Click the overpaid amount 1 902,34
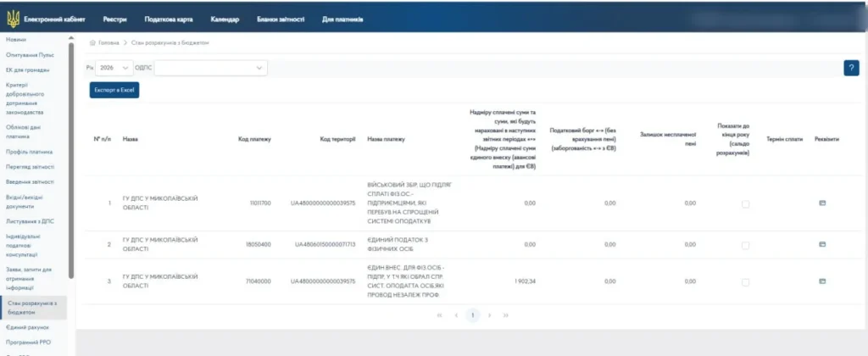 tap(526, 281)
